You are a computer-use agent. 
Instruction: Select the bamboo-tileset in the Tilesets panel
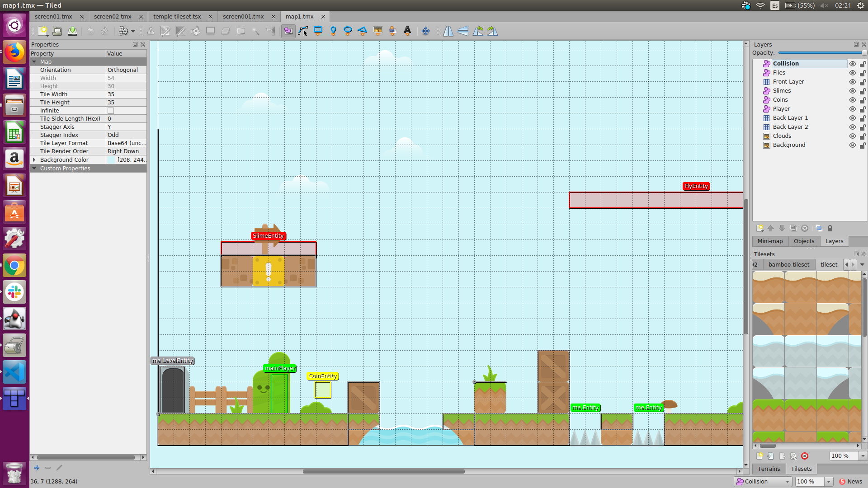[x=789, y=264]
